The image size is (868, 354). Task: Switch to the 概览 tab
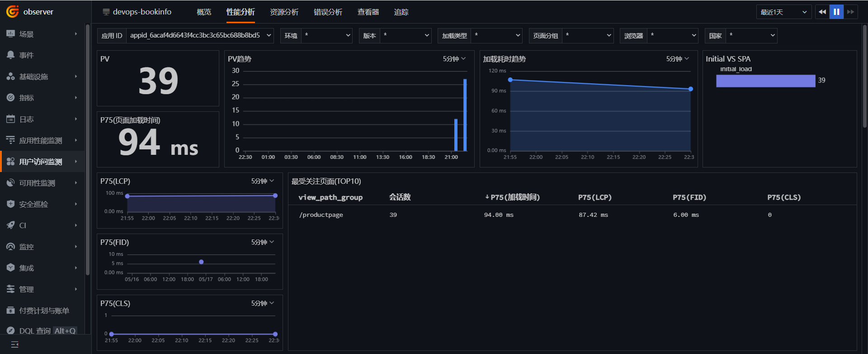pyautogui.click(x=204, y=12)
